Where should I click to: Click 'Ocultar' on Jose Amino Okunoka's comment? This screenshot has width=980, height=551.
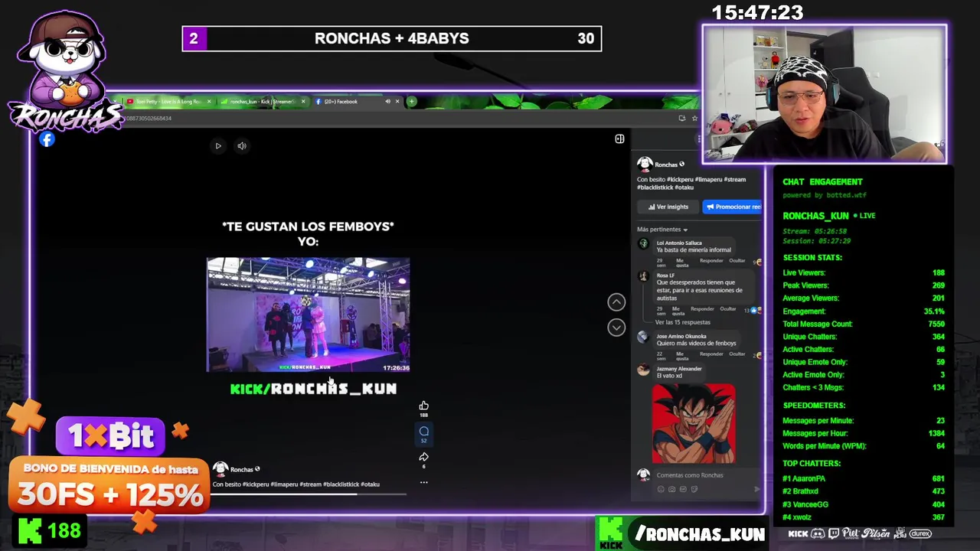(737, 354)
